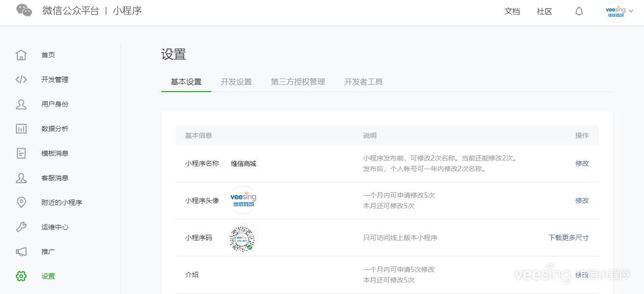Click the notification bell icon
Image resolution: width=644 pixels, height=294 pixels.
[x=579, y=12]
